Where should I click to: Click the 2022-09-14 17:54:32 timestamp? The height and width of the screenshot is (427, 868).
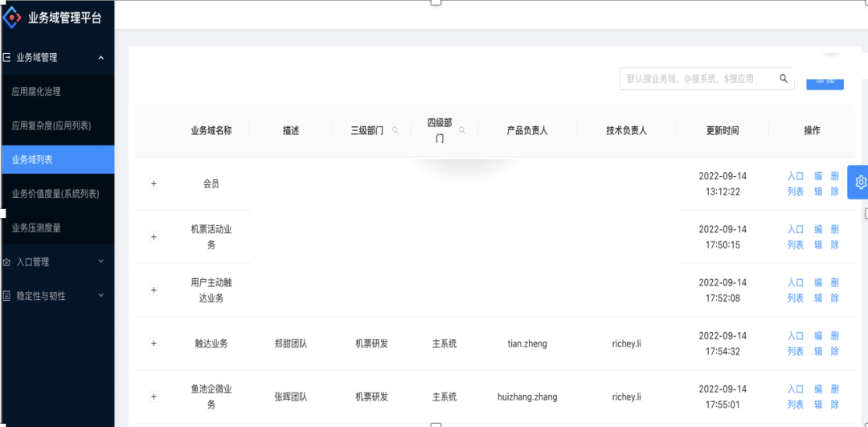click(x=723, y=343)
